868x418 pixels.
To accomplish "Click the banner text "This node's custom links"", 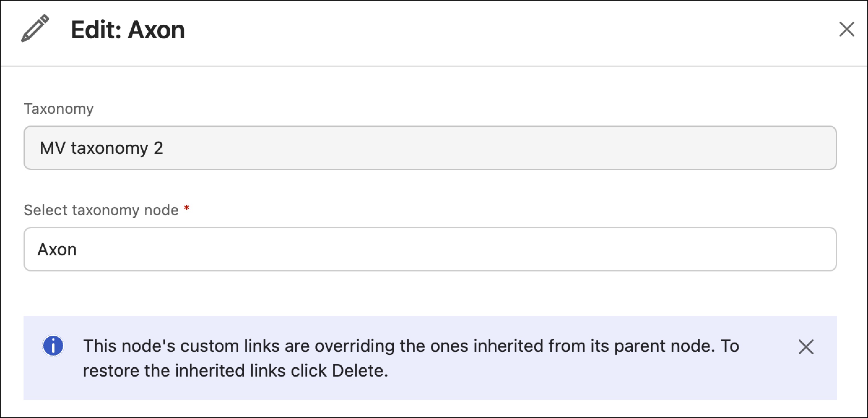I will coord(181,346).
